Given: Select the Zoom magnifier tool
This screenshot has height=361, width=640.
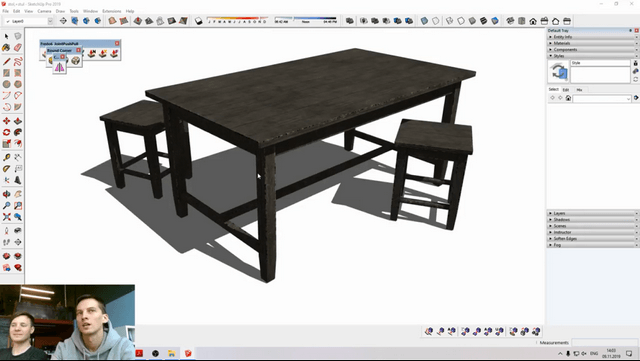Looking at the screenshot, I should click(x=7, y=206).
